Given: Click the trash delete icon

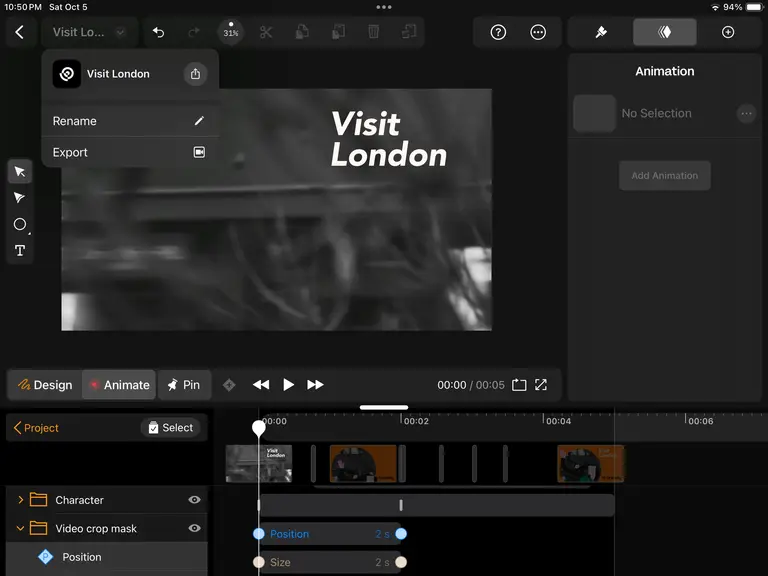Looking at the screenshot, I should tap(373, 32).
